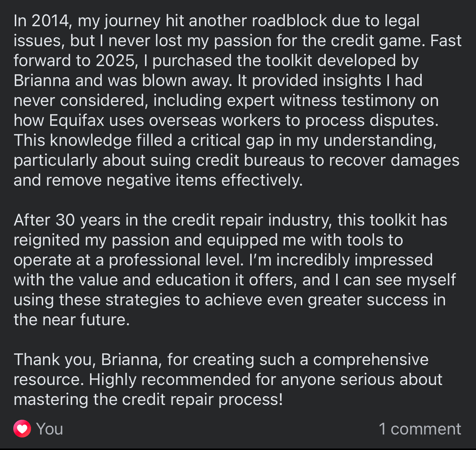Click the year "2014" in the post
Viewport: 476px width, 450px height.
pos(51,21)
